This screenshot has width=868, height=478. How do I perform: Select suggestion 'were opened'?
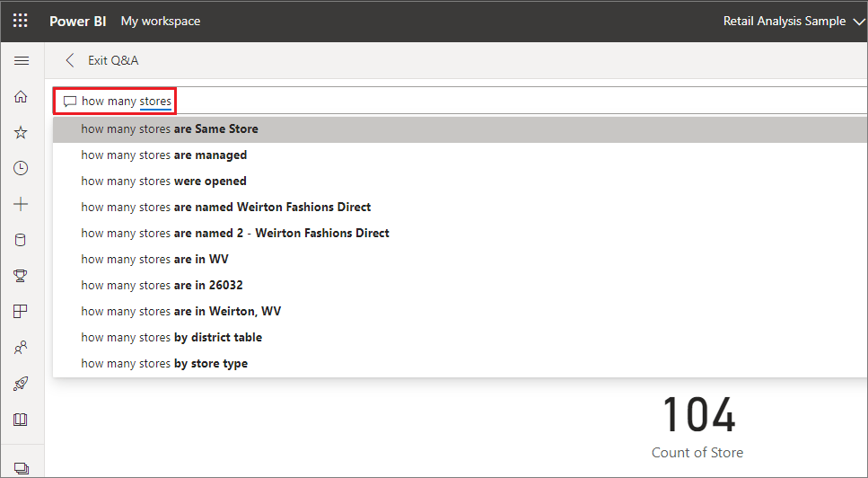tap(460, 181)
